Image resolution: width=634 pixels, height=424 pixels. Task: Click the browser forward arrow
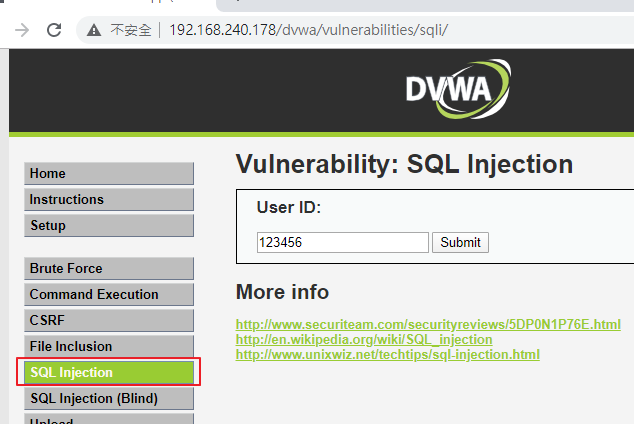[22, 30]
